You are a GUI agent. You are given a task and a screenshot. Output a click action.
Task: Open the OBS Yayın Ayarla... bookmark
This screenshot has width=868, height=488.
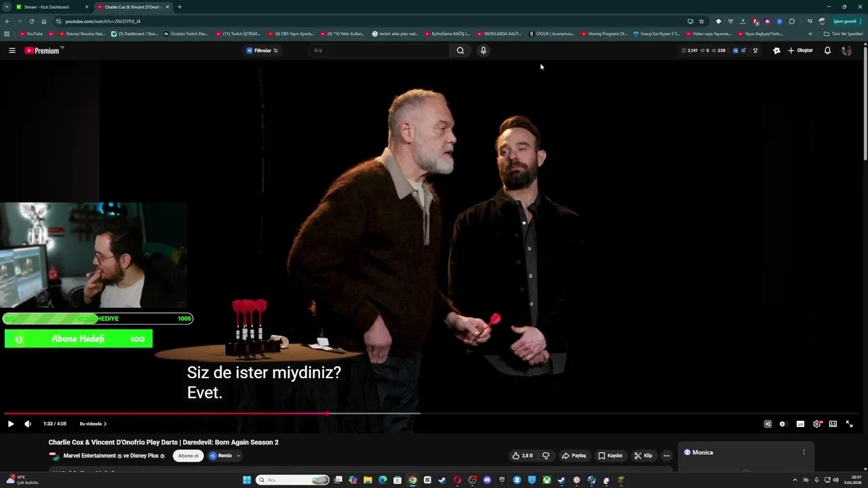[x=291, y=33]
